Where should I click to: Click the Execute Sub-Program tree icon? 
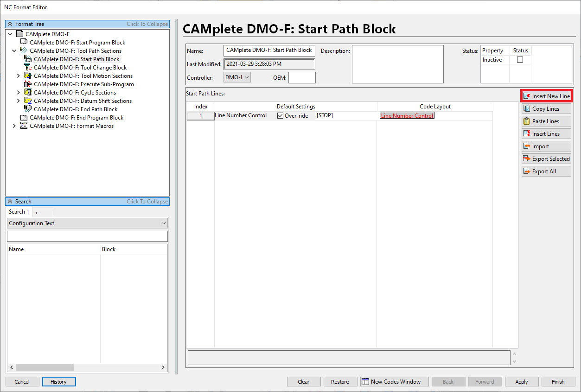pyautogui.click(x=28, y=84)
